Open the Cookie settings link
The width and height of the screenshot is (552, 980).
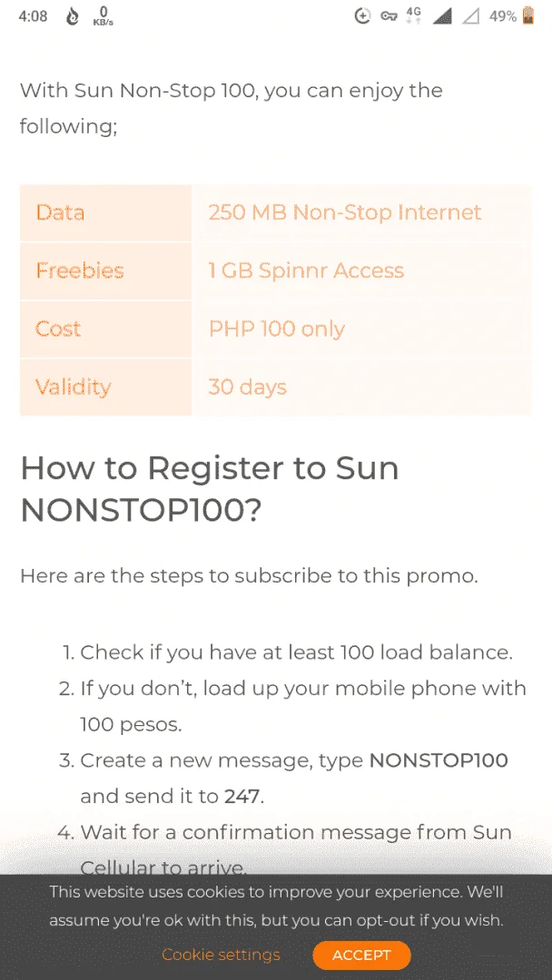click(221, 955)
